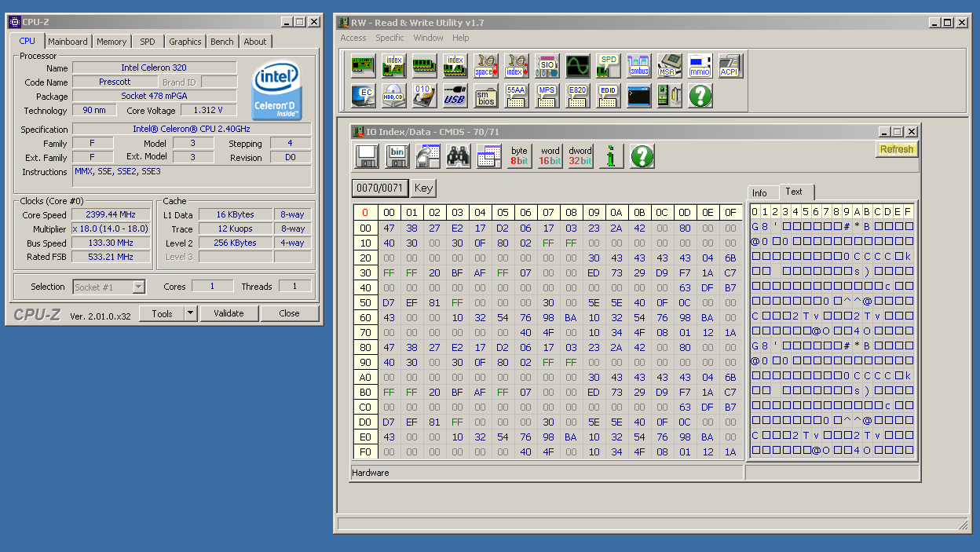Open the serial port board icon
This screenshot has width=980, height=552.
(x=669, y=96)
